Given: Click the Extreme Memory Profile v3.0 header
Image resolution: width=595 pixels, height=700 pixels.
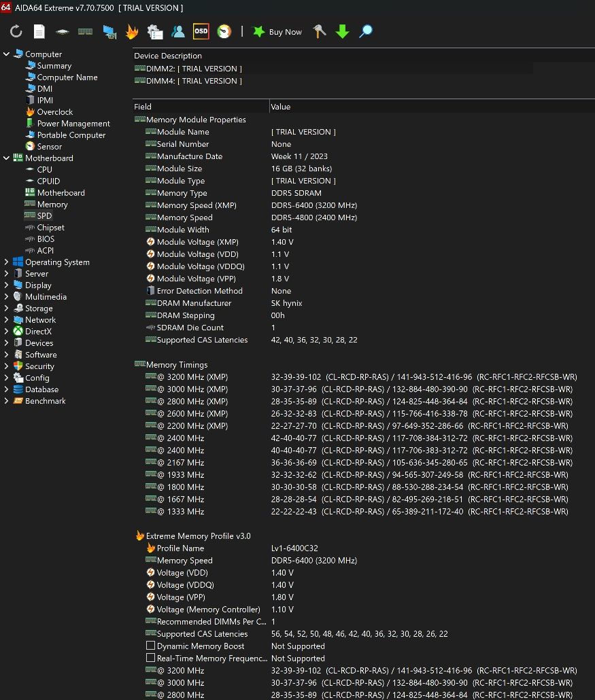Looking at the screenshot, I should click(193, 536).
